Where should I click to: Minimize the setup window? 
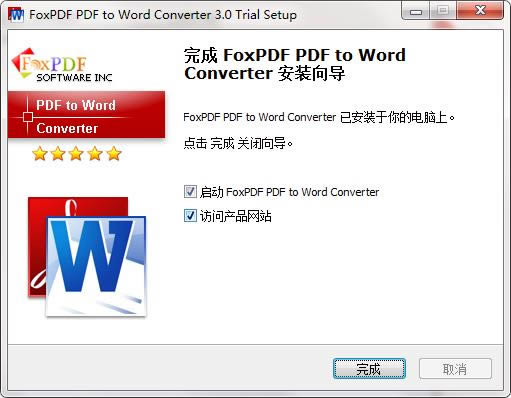coord(416,12)
